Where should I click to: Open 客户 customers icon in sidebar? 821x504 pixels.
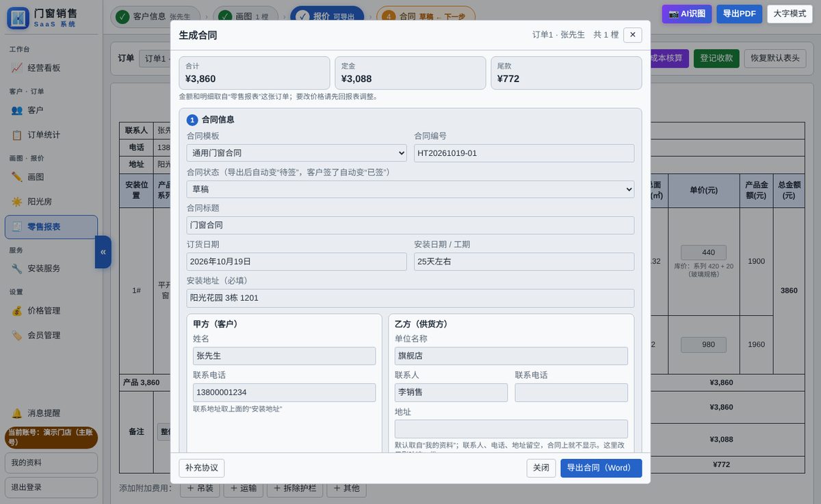coord(17,110)
